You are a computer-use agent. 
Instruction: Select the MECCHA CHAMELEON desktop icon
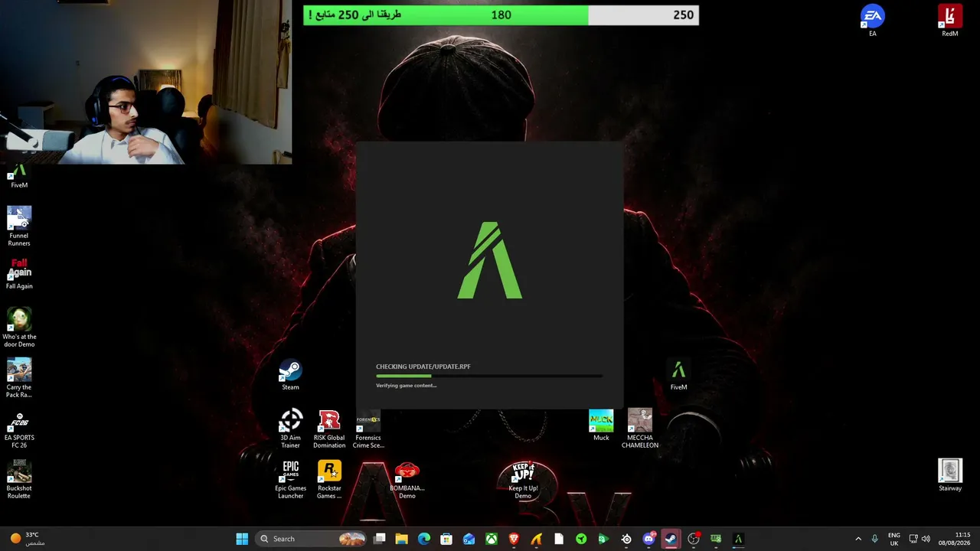[640, 429]
